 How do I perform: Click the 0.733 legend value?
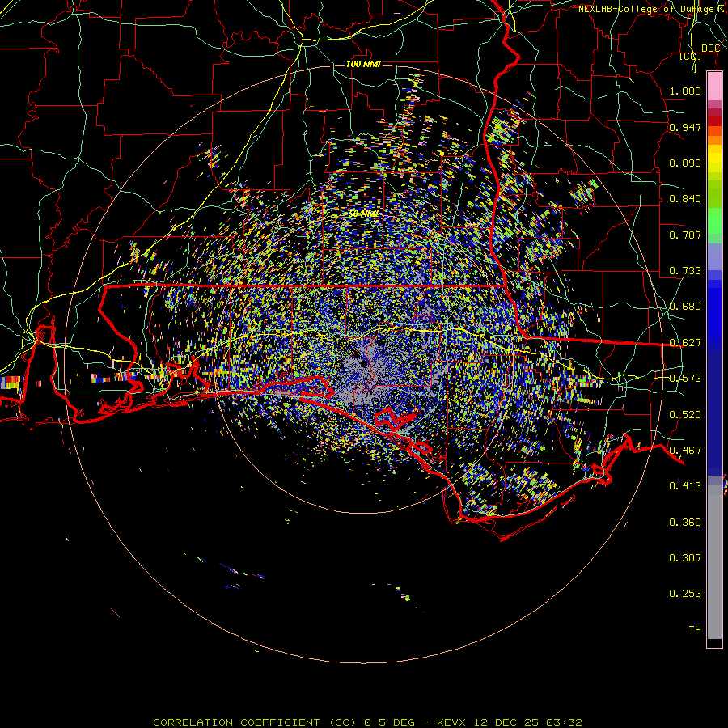pyautogui.click(x=685, y=271)
